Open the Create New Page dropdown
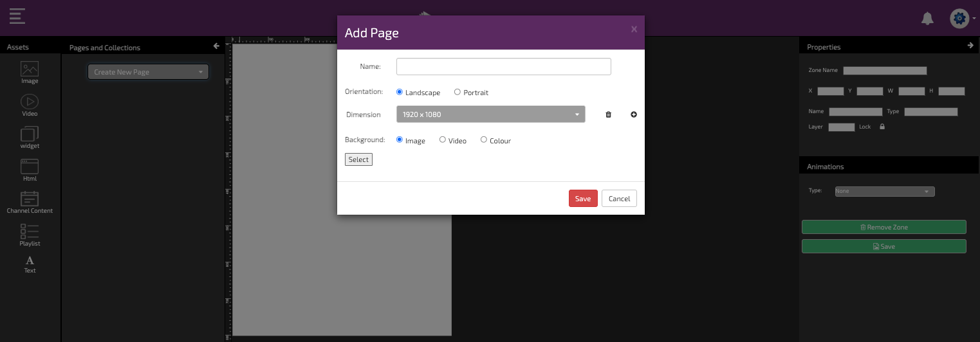The image size is (980, 342). point(149,72)
